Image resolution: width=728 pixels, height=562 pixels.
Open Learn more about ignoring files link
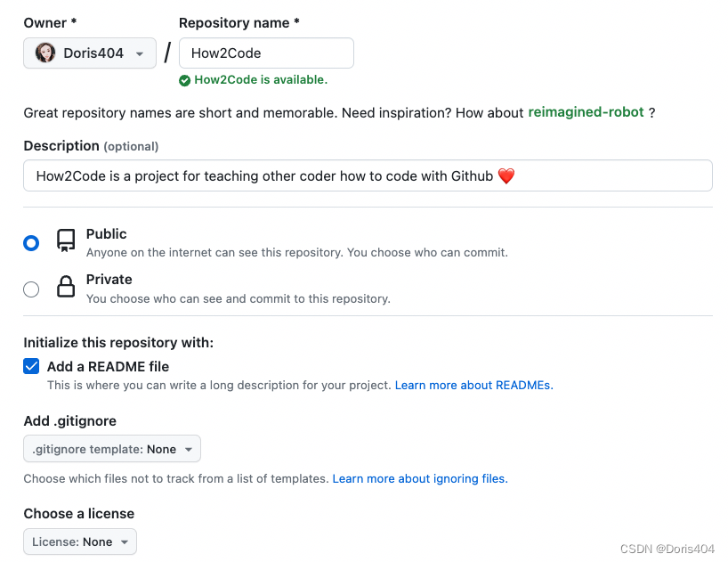click(x=419, y=478)
